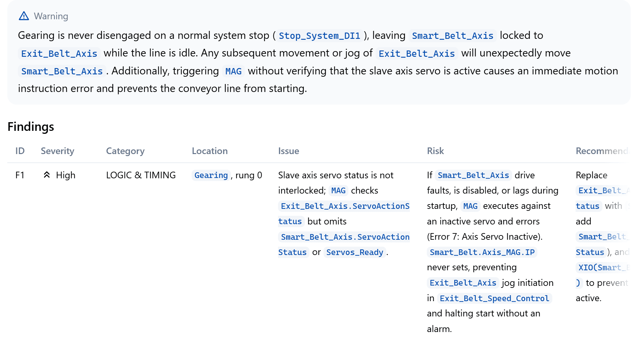Click the Severity column header
The width and height of the screenshot is (644, 340).
(x=57, y=151)
